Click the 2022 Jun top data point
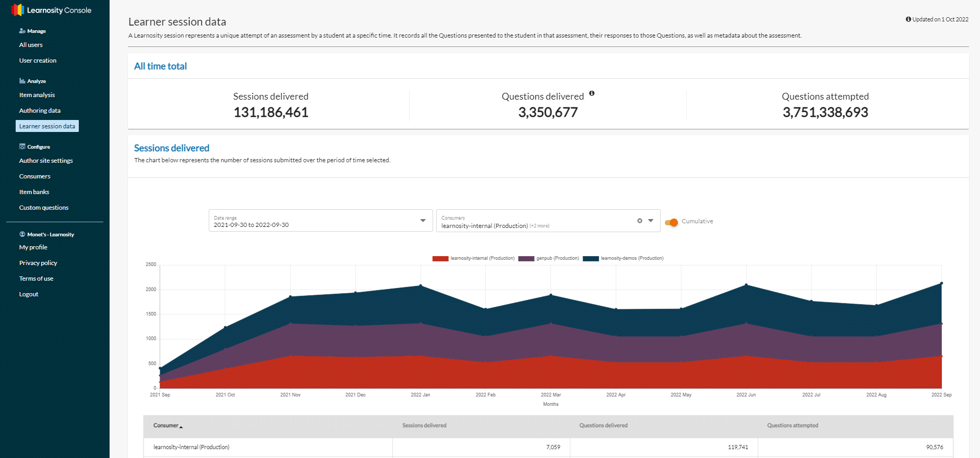Viewport: 980px width, 458px height. 746,285
